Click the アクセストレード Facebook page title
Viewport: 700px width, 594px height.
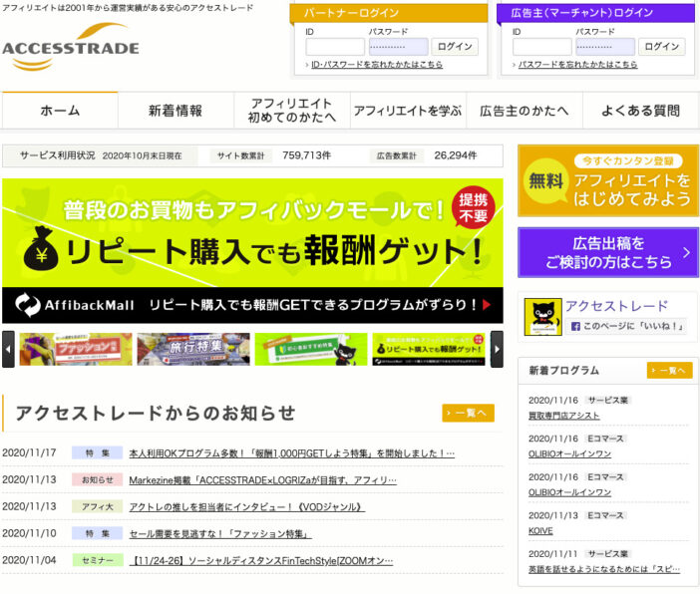pos(616,306)
